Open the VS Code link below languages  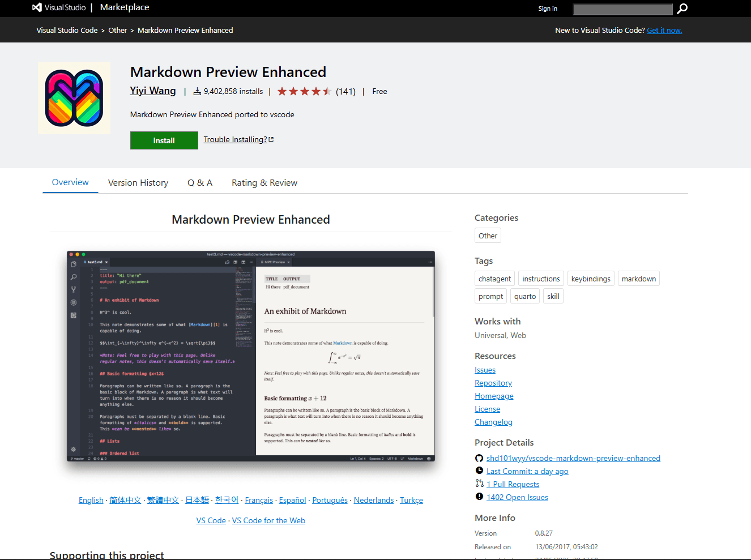click(211, 520)
